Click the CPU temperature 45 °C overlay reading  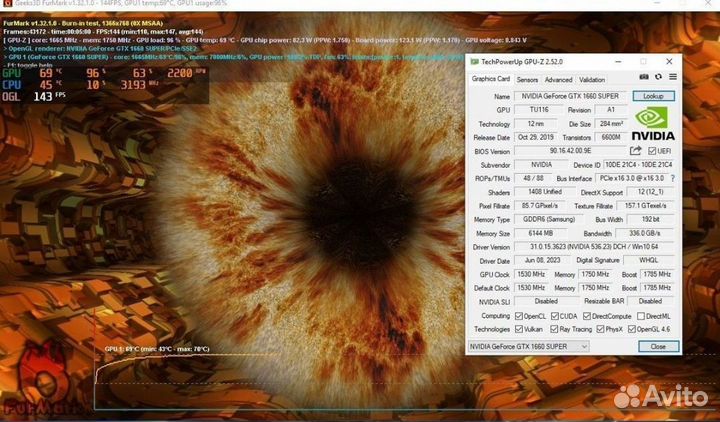(50, 85)
